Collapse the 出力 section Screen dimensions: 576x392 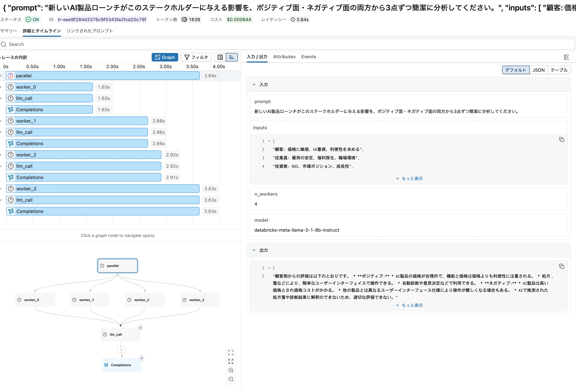pos(254,250)
